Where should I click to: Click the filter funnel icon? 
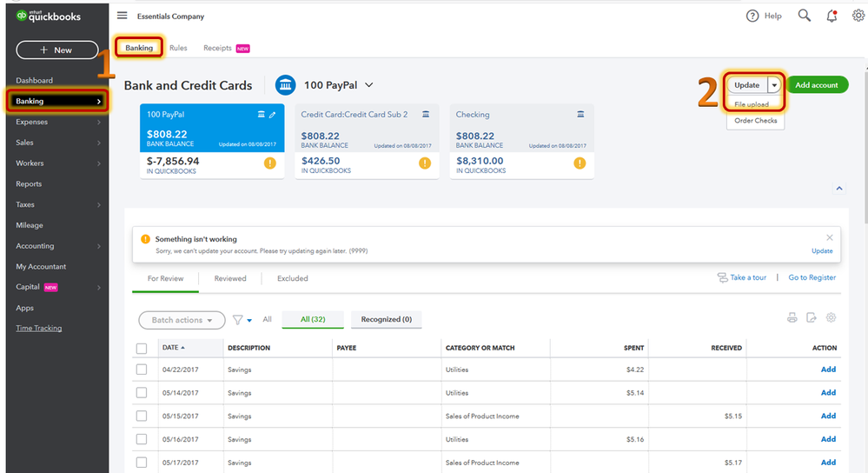point(238,320)
